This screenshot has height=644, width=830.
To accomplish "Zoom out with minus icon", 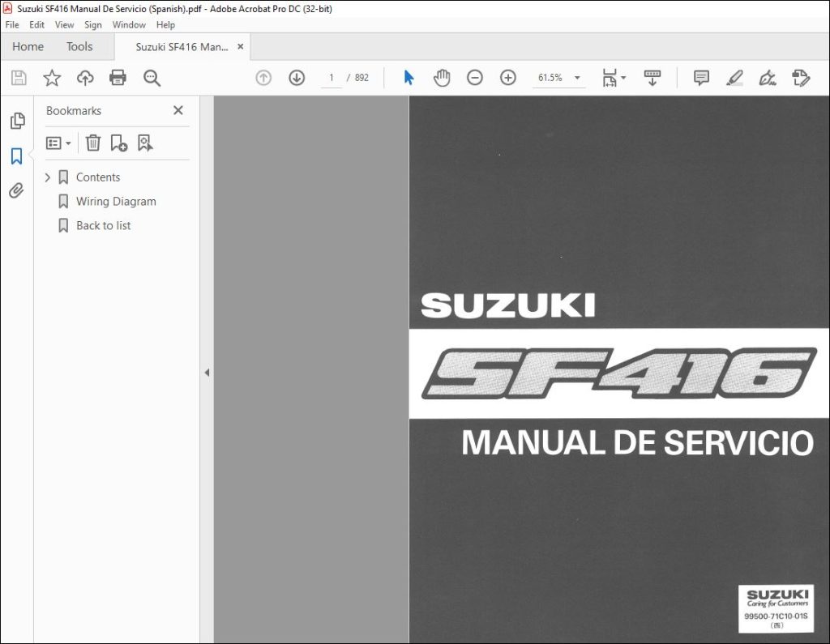I will 475,78.
